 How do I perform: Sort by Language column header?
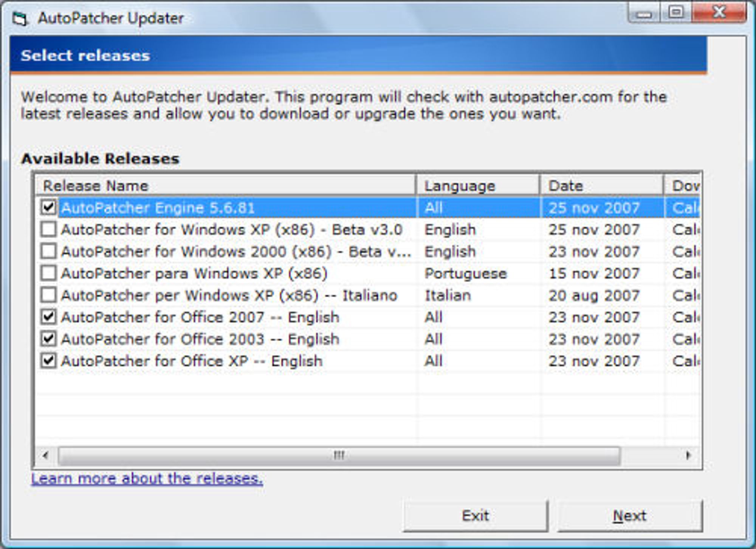pos(478,186)
